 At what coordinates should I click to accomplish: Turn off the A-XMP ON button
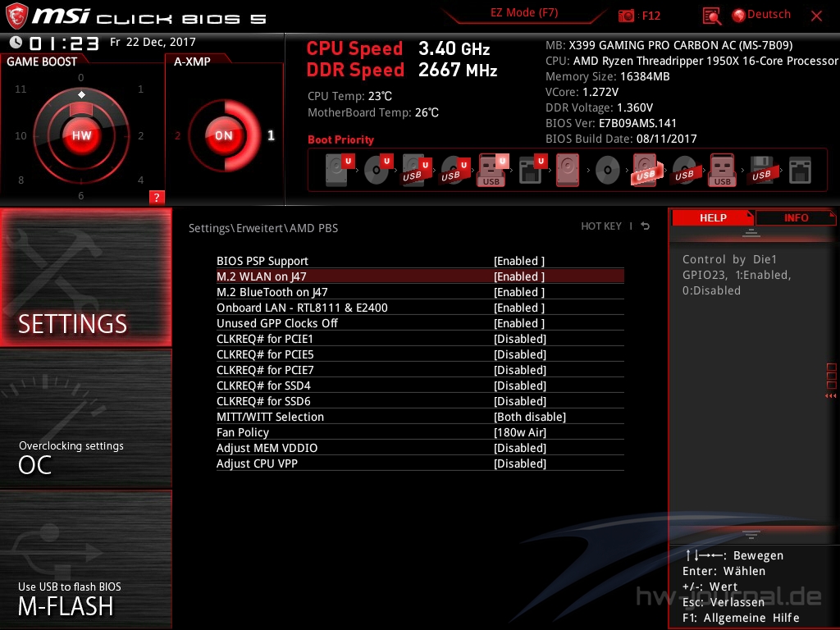[224, 135]
